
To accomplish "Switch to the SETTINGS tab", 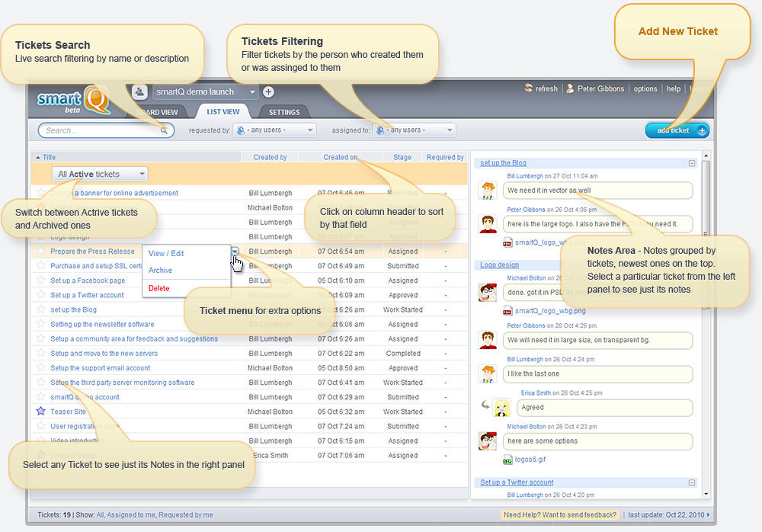I will [x=283, y=111].
